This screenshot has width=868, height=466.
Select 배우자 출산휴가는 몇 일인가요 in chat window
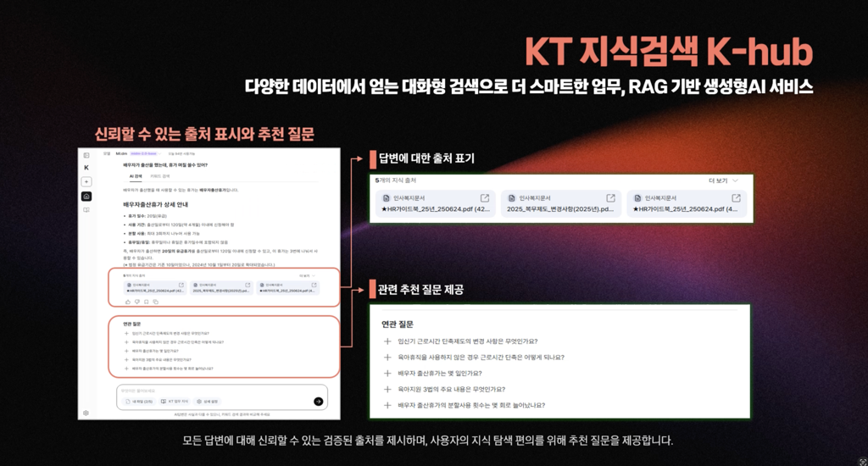click(155, 351)
